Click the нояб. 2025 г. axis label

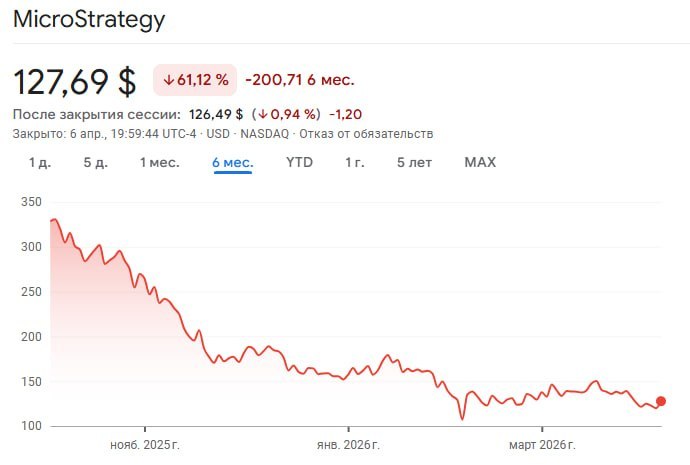pos(144,443)
